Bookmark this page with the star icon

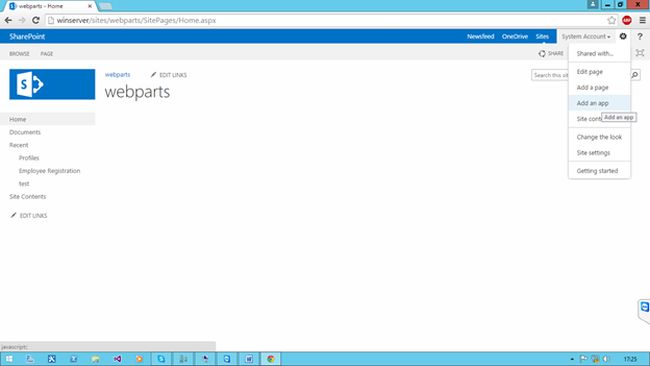tap(611, 20)
